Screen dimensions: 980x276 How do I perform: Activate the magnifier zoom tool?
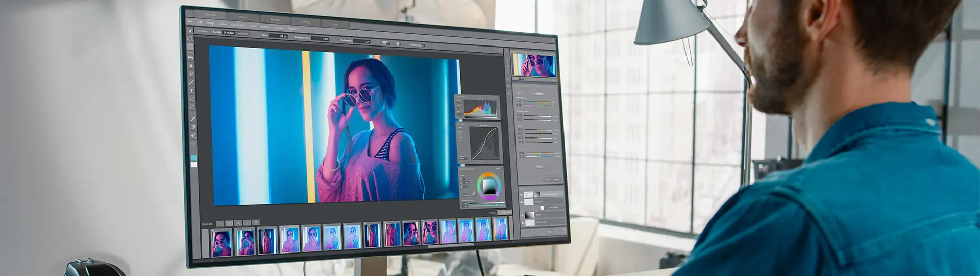tap(191, 74)
